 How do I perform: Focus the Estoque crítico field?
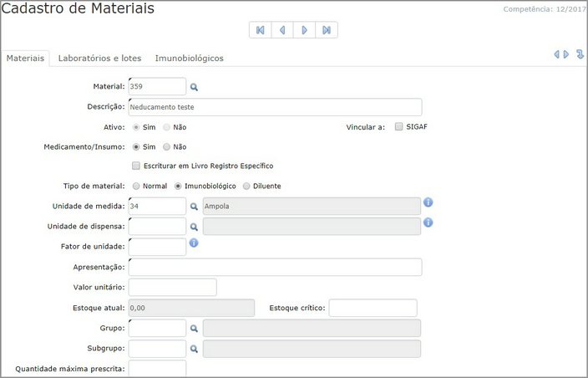tap(373, 308)
